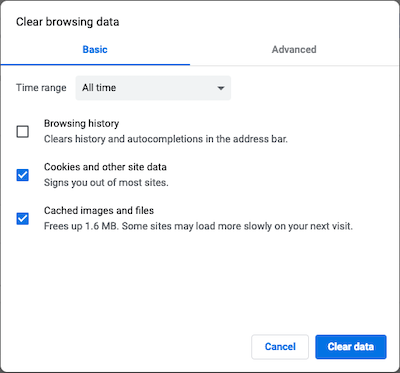
Task: Select the 'All time' value text
Action: (99, 88)
